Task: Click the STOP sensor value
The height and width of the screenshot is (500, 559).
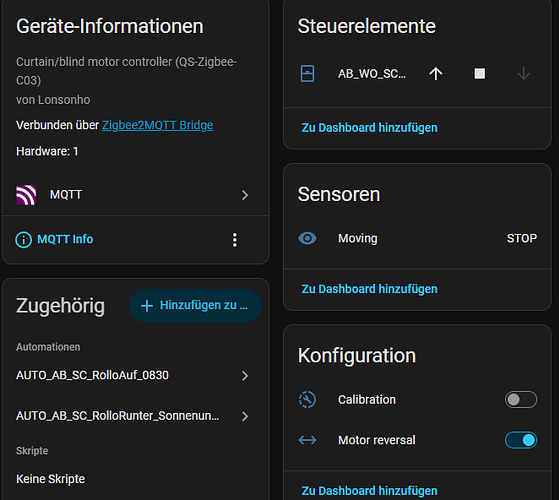Action: pyautogui.click(x=522, y=238)
